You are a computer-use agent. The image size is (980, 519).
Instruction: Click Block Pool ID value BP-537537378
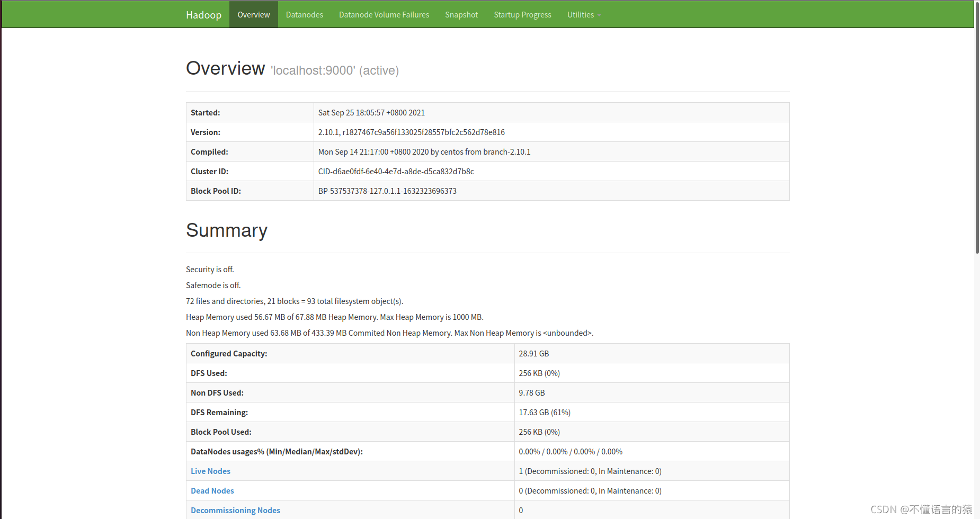tap(387, 191)
